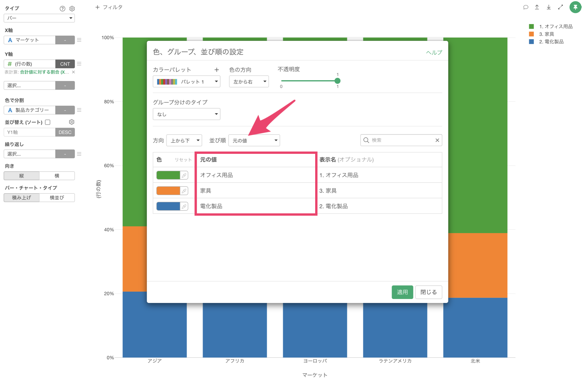Expand the グループ分けのタイプ dropdown
This screenshot has height=382, width=588.
coord(186,114)
